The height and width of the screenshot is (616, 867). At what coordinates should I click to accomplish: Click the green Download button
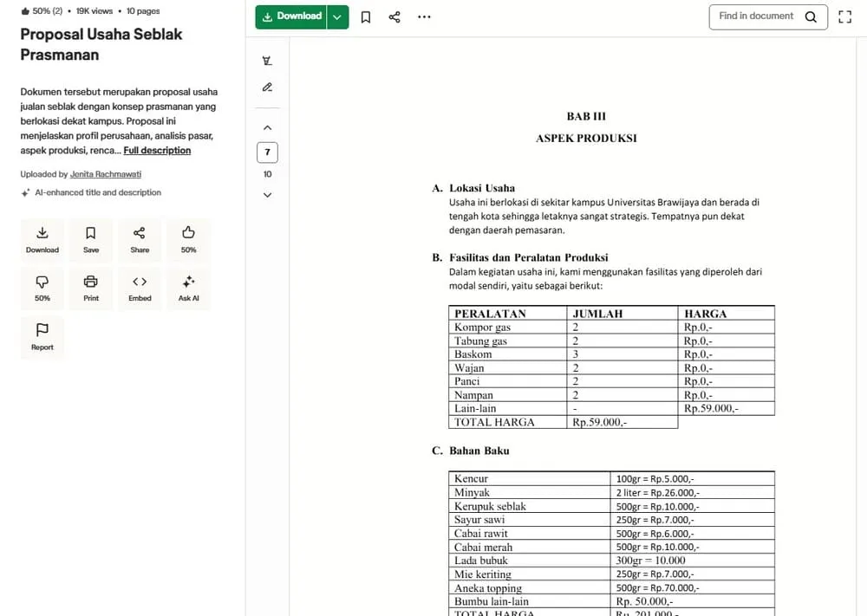point(295,16)
